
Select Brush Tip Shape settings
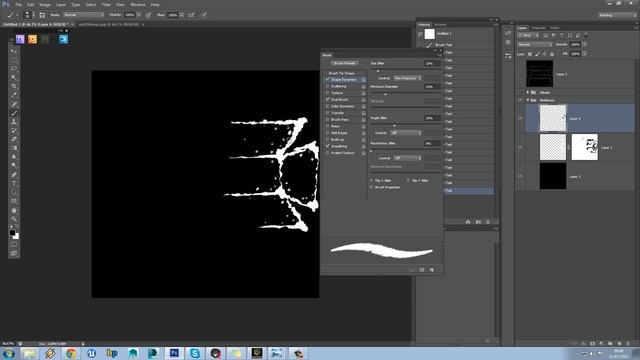pyautogui.click(x=342, y=73)
